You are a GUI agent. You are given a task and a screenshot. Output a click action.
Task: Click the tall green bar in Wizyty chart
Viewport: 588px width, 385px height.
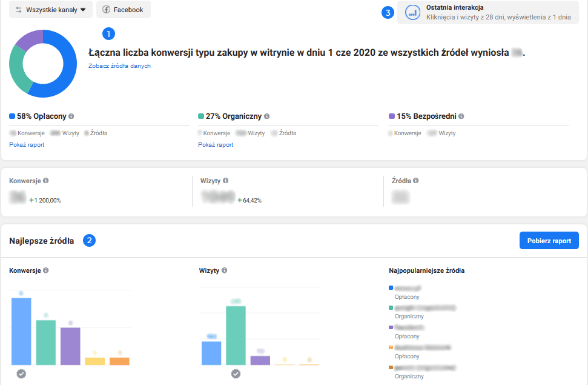point(236,335)
